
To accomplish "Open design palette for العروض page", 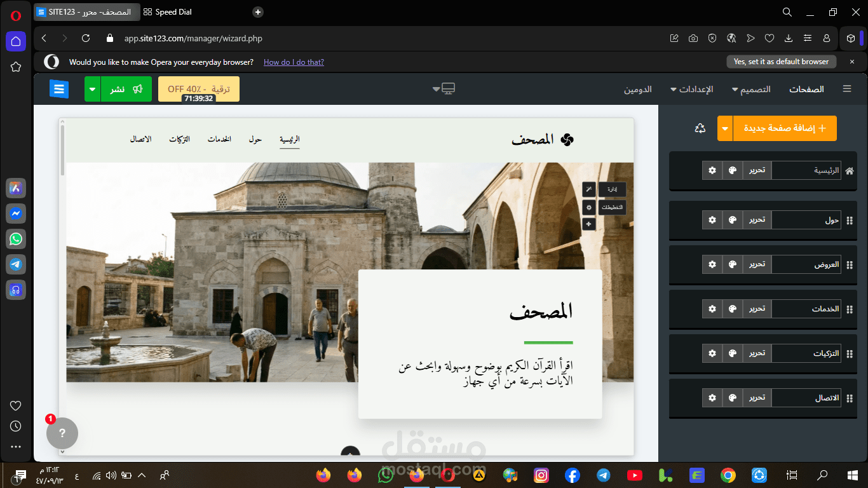I will pyautogui.click(x=732, y=264).
